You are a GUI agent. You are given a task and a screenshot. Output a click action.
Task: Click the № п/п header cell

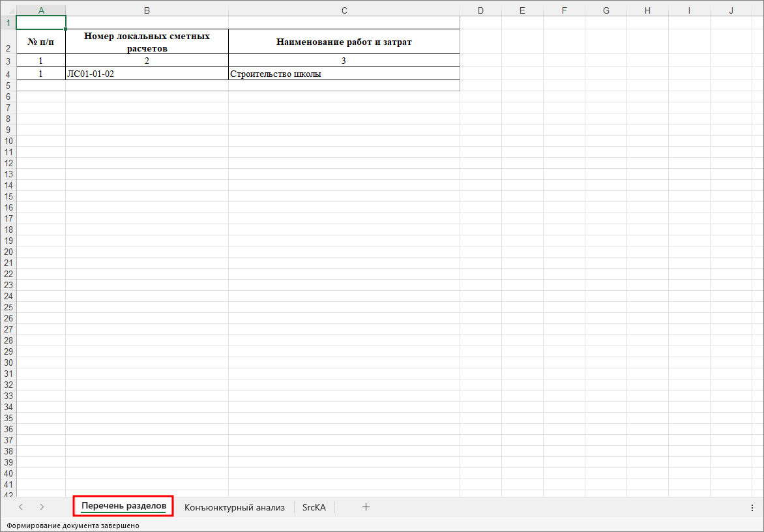(x=41, y=42)
